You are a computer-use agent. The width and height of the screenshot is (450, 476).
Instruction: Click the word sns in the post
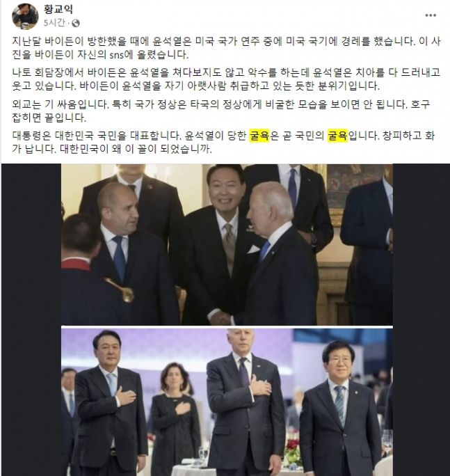pos(116,55)
